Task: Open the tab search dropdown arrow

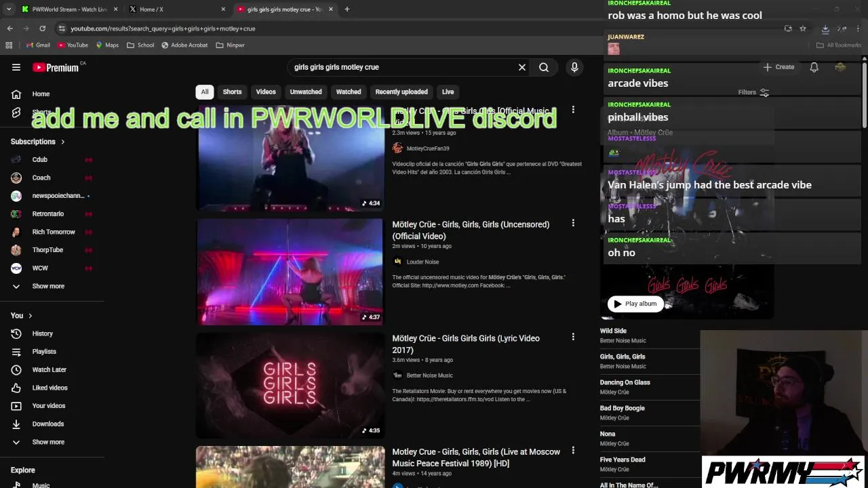Action: pos(9,9)
